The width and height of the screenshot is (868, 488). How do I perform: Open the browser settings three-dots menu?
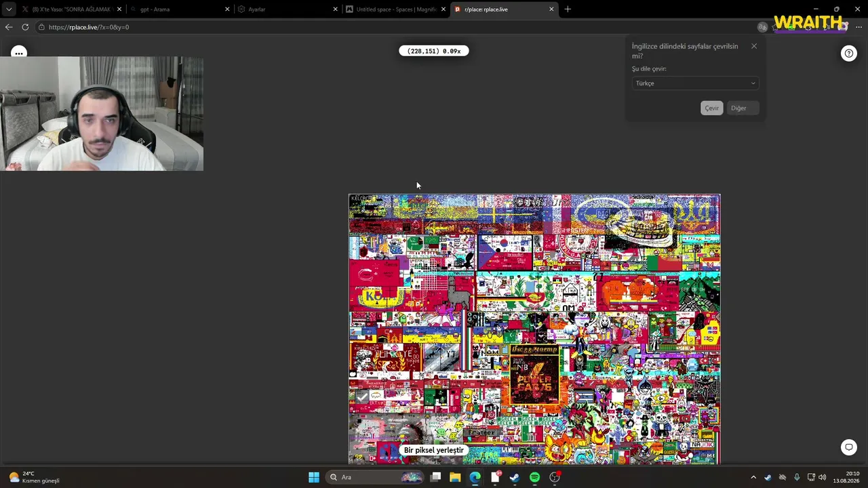pyautogui.click(x=859, y=27)
